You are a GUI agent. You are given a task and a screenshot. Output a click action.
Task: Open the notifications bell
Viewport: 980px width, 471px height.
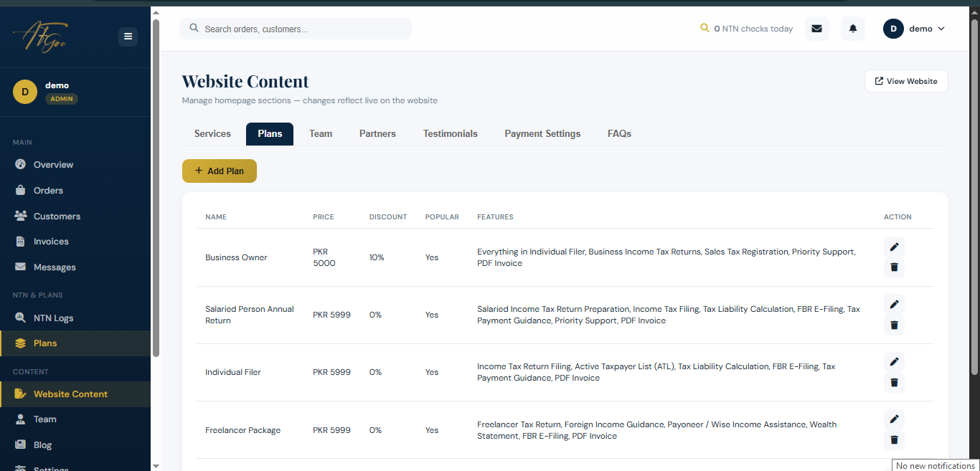[853, 29]
